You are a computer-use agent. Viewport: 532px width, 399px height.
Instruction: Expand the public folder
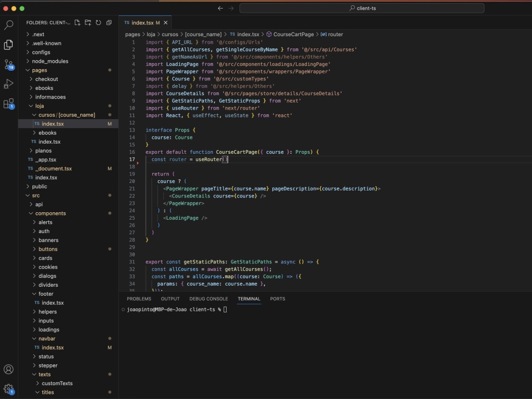click(x=39, y=186)
